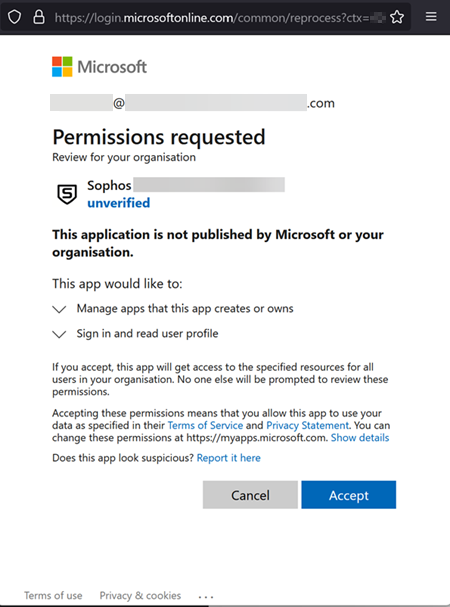Expand 'Sign in and read user profile' permission
This screenshot has width=450, height=607.
click(59, 334)
